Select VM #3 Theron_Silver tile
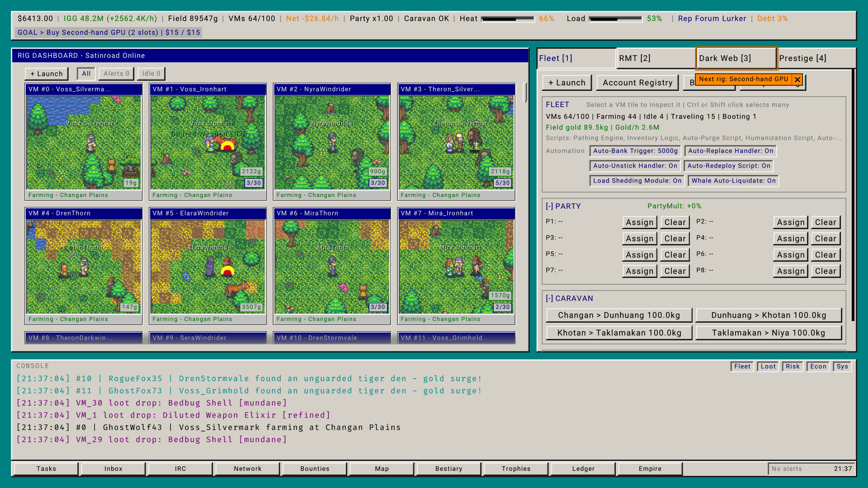The height and width of the screenshot is (488, 868). tap(456, 142)
